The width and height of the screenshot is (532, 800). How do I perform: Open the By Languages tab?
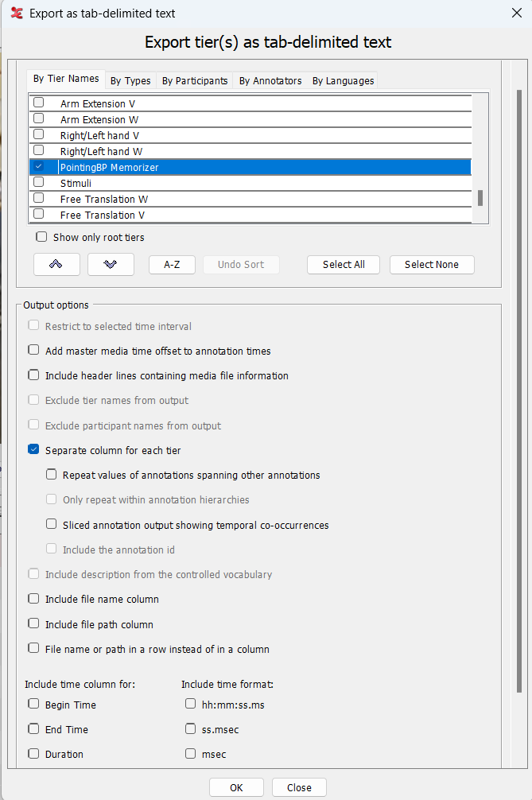tap(343, 80)
